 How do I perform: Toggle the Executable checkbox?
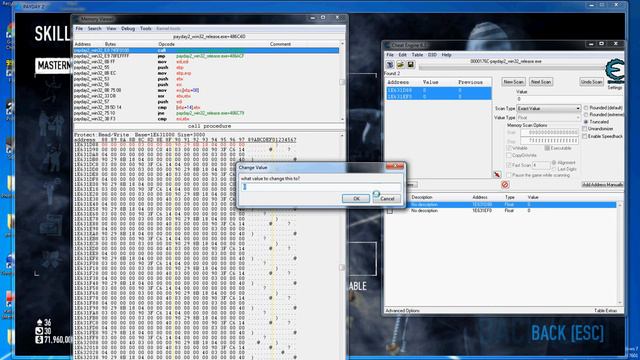click(547, 148)
